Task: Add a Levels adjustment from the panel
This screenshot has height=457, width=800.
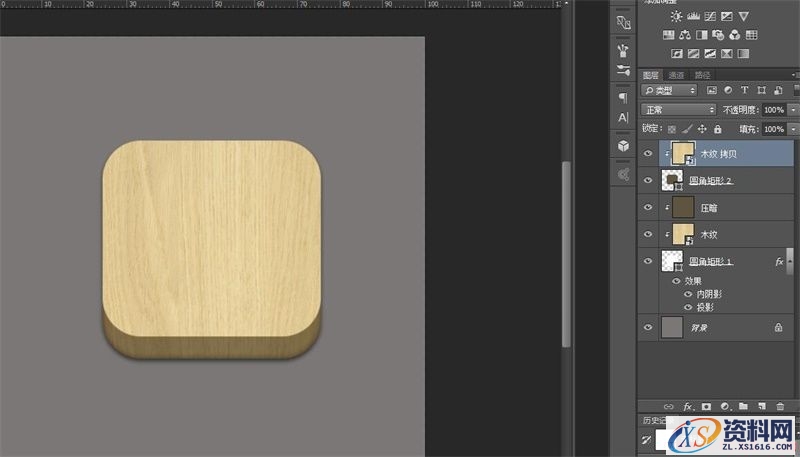Action: pos(695,17)
